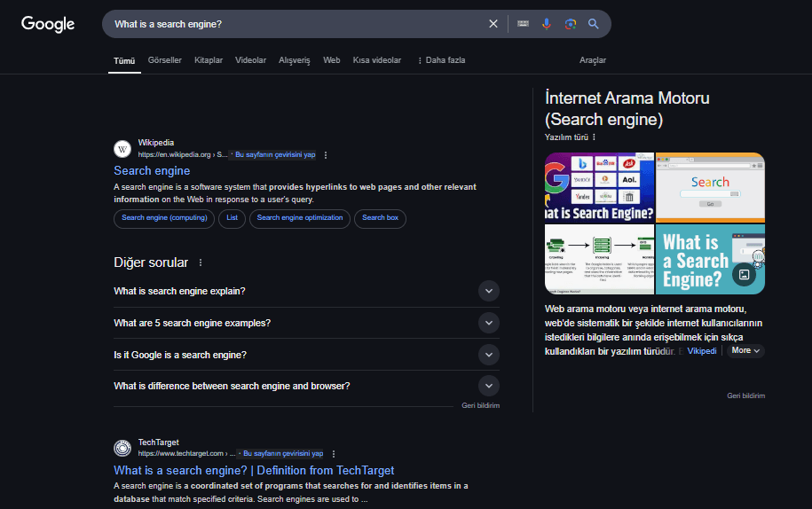Expand "What are 5 search engine examples?"
This screenshot has height=509, width=812.
(488, 323)
